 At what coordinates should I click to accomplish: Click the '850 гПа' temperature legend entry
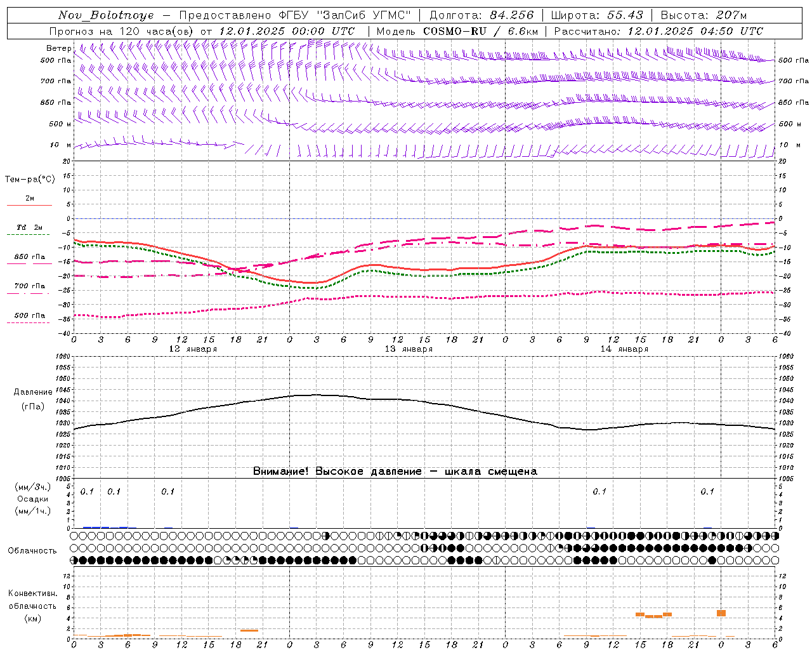click(30, 257)
